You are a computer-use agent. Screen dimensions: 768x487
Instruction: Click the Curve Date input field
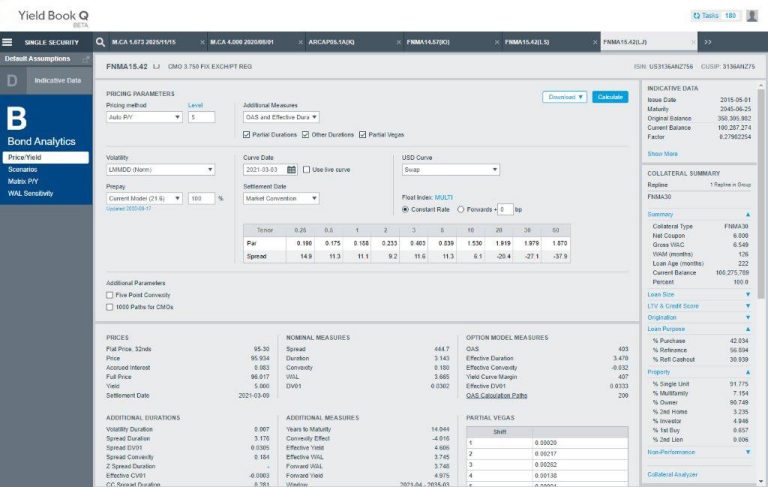265,170
